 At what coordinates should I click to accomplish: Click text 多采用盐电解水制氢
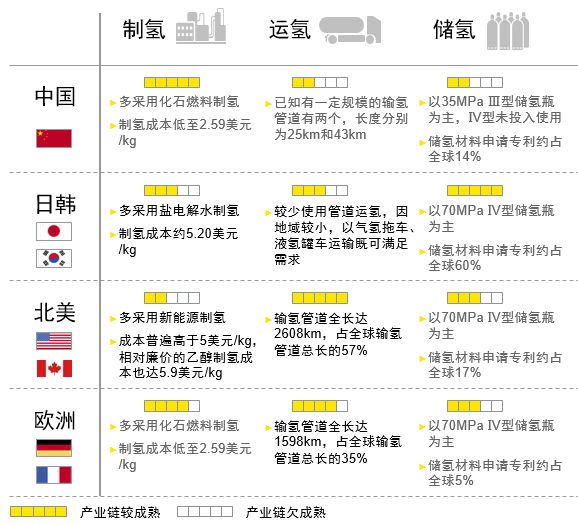(x=179, y=211)
